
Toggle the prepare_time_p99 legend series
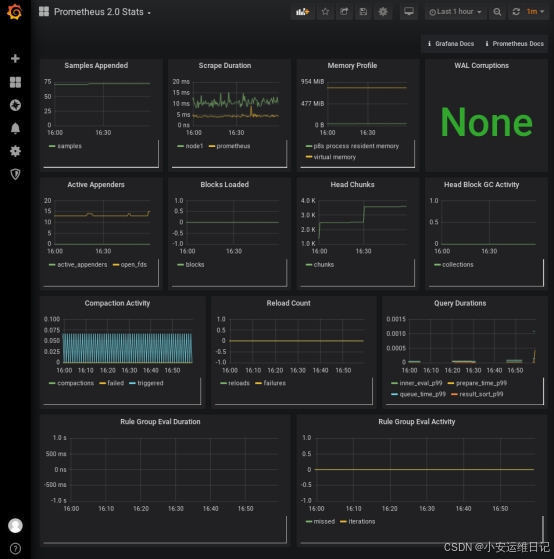click(x=481, y=383)
